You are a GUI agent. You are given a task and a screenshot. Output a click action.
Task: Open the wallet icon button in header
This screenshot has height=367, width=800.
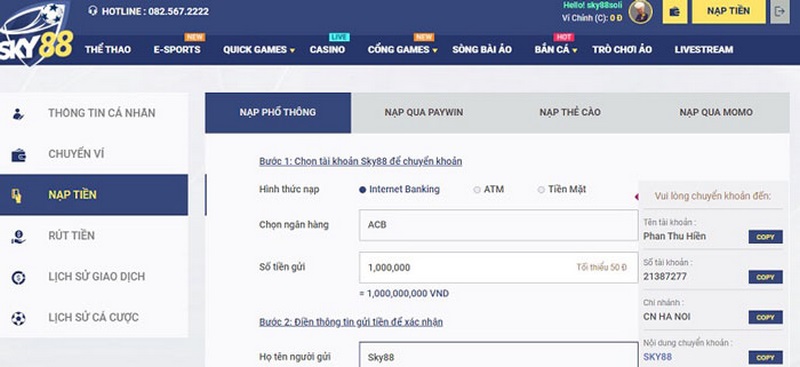pos(674,12)
